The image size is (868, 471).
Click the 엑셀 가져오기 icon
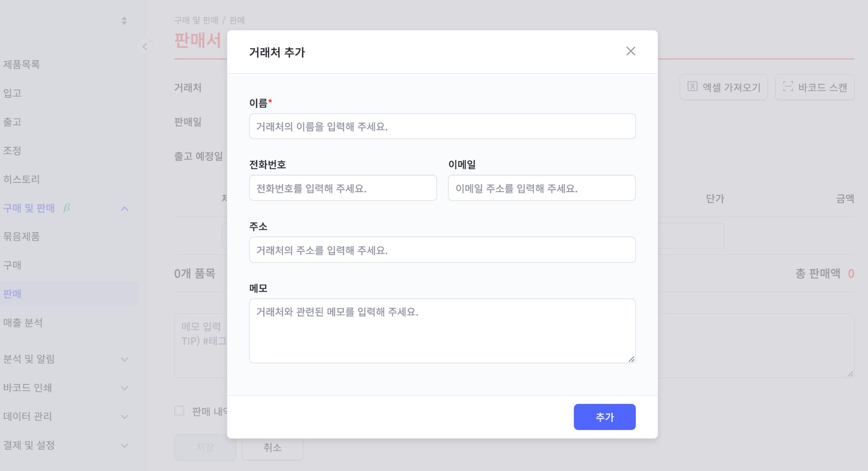pyautogui.click(x=692, y=87)
